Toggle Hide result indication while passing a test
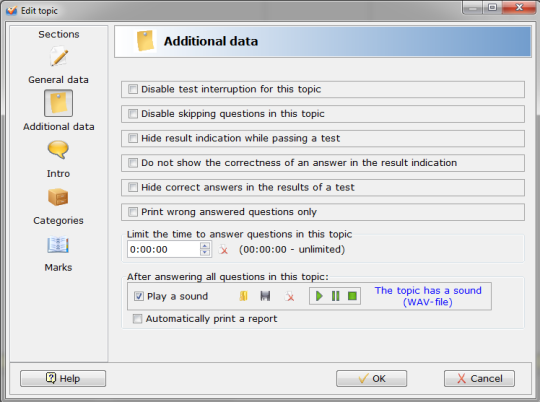This screenshot has height=402, width=540. tap(133, 138)
